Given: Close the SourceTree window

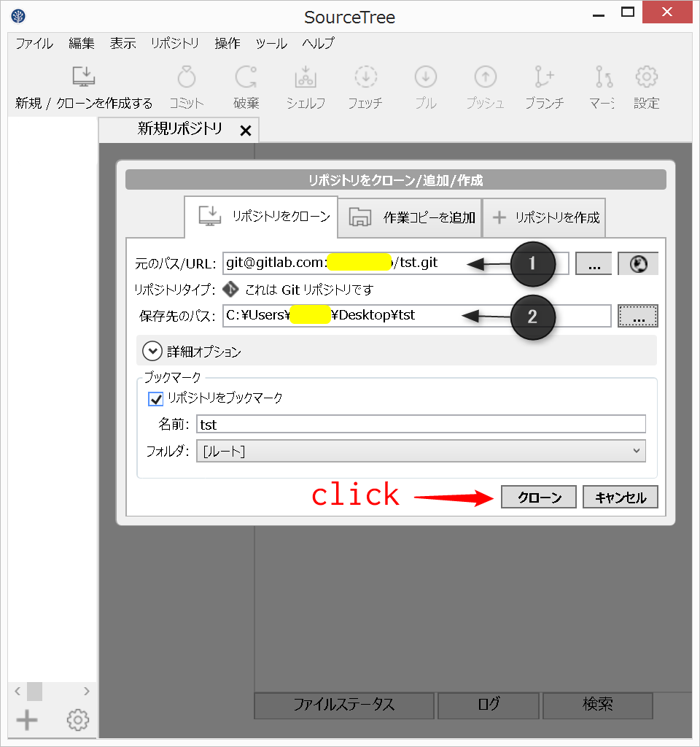Looking at the screenshot, I should pyautogui.click(x=667, y=12).
